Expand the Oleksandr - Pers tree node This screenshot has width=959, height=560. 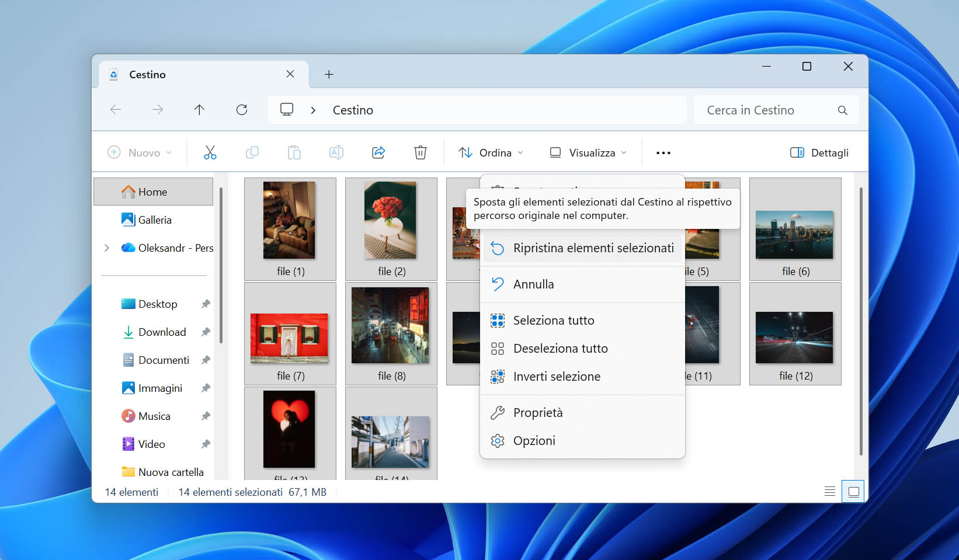(x=107, y=248)
